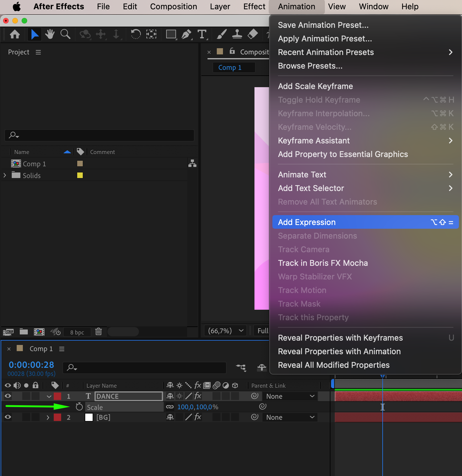Select the Orbit camera tool
This screenshot has width=462, height=476.
click(85, 34)
